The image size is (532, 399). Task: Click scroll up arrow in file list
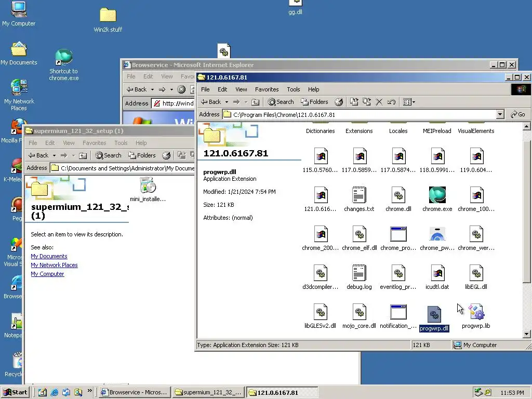[527, 127]
